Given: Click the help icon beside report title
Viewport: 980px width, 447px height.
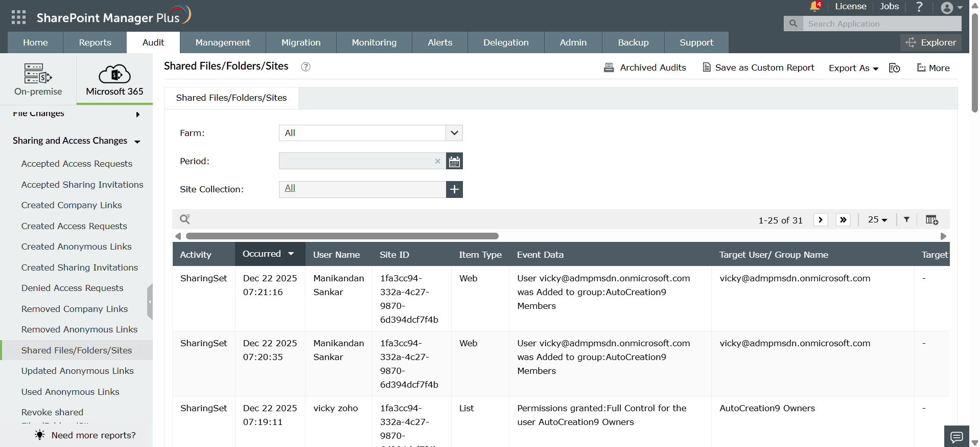Looking at the screenshot, I should (x=306, y=66).
